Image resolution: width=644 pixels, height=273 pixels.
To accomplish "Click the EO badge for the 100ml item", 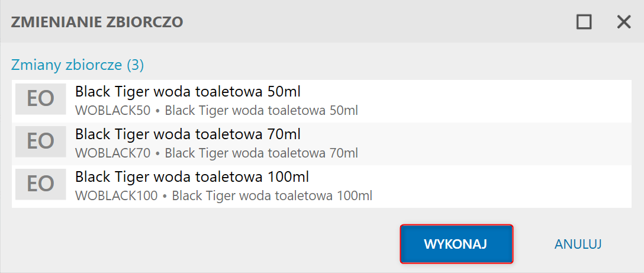I will (40, 184).
